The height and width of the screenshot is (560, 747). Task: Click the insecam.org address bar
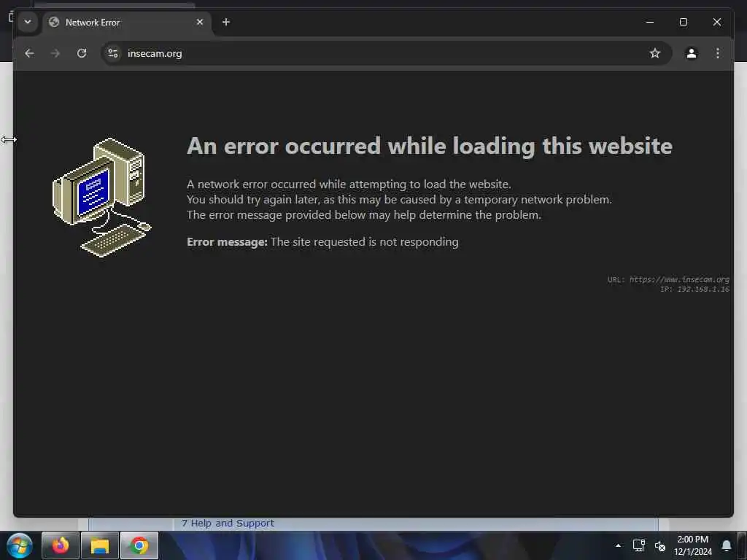coord(386,53)
